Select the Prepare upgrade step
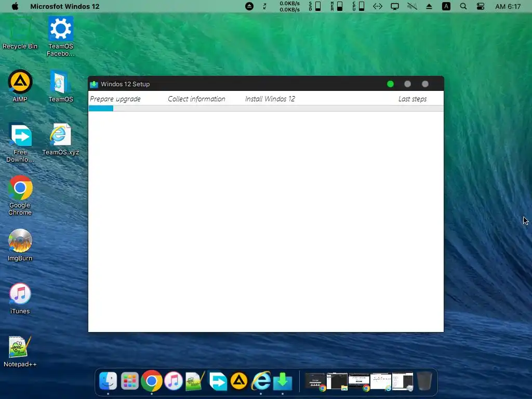The width and height of the screenshot is (532, 399). [x=115, y=99]
